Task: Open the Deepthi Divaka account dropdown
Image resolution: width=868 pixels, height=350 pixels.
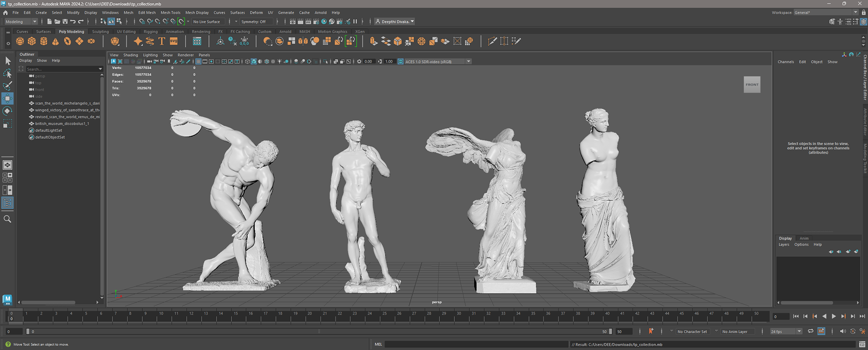Action: point(395,22)
